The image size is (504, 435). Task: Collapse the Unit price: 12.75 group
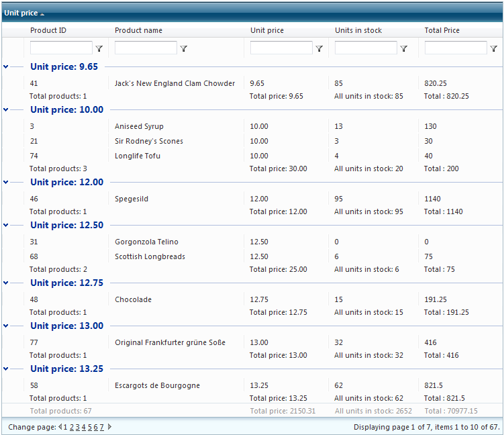point(6,283)
